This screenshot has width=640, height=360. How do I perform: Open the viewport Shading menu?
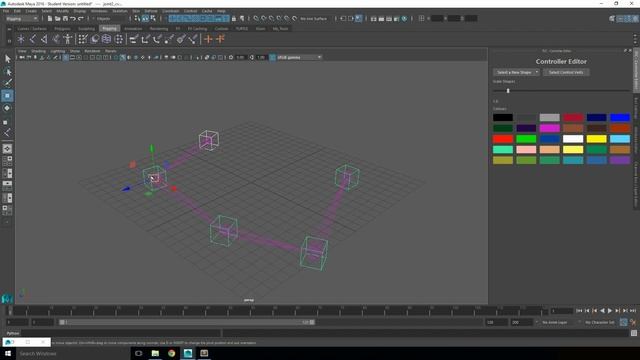[x=38, y=51]
